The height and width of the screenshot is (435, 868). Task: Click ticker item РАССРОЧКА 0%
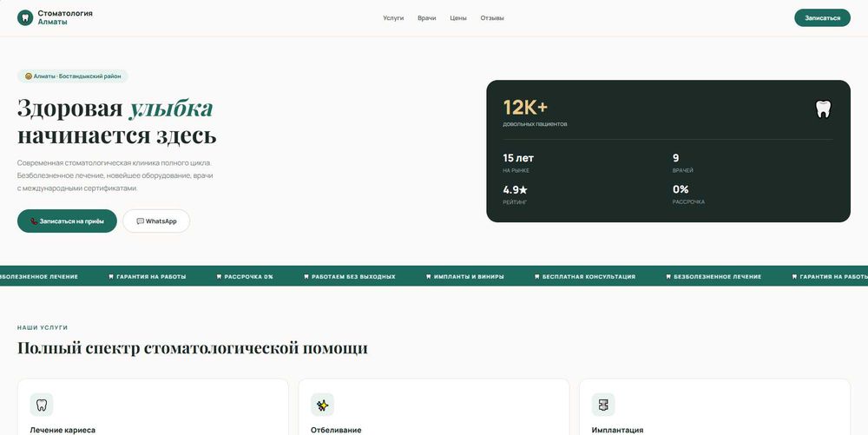tap(245, 276)
